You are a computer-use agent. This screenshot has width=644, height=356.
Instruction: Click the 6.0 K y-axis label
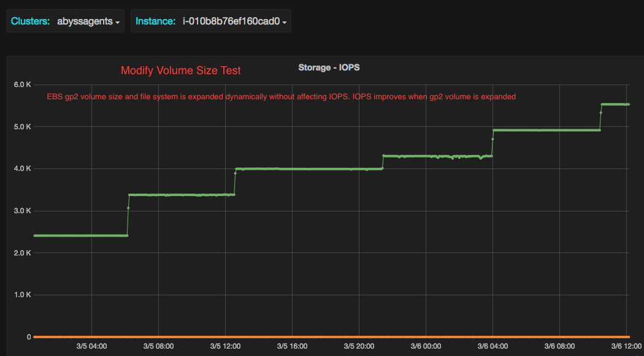click(22, 85)
